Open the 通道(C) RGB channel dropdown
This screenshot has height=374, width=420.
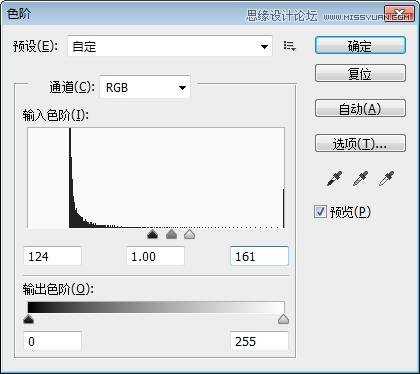tap(145, 88)
